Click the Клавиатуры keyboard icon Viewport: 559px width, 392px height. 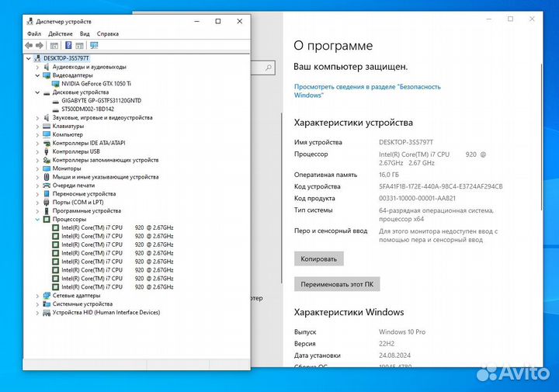click(47, 127)
